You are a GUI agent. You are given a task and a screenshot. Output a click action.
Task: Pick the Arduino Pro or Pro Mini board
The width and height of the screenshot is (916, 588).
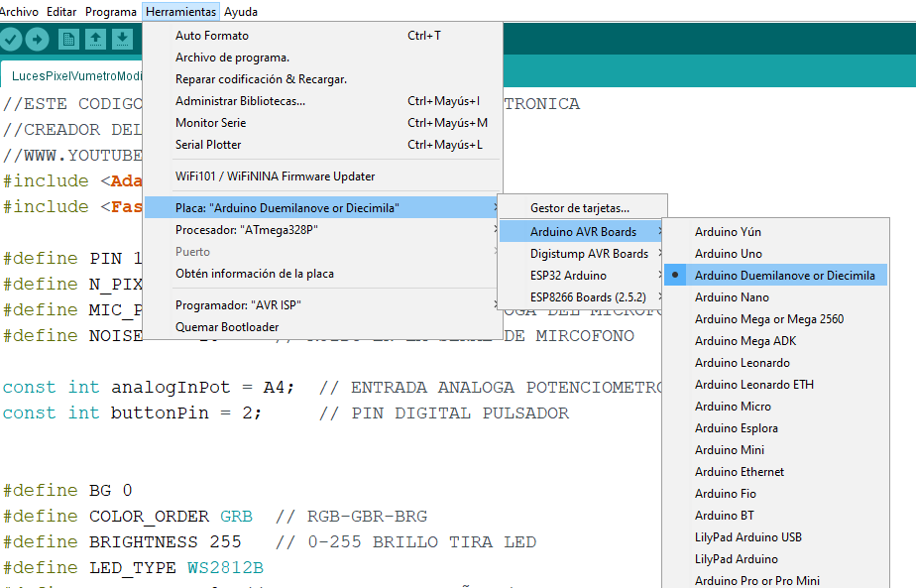point(776,581)
